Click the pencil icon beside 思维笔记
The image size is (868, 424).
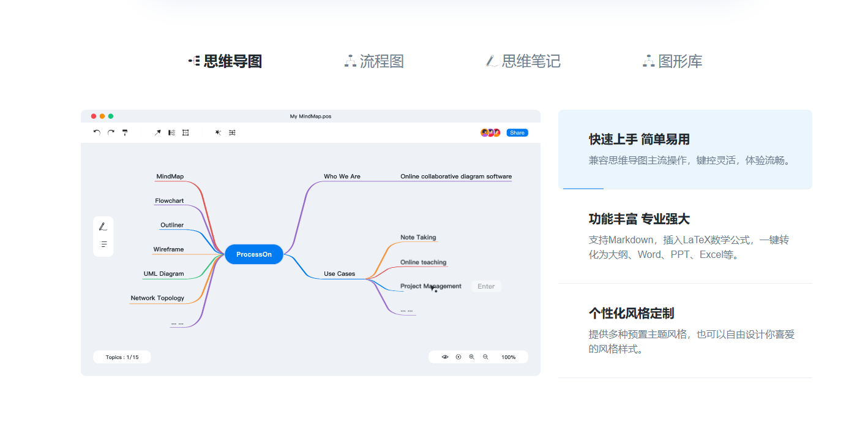[492, 61]
